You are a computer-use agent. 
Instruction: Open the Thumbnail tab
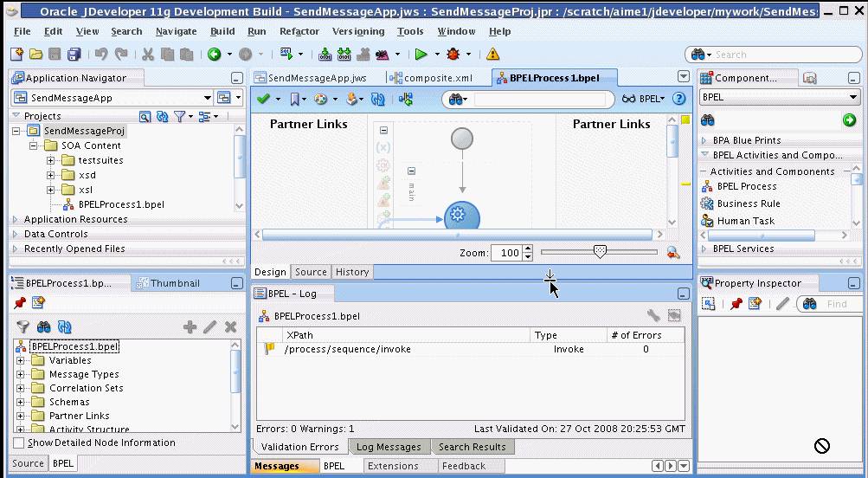(169, 283)
